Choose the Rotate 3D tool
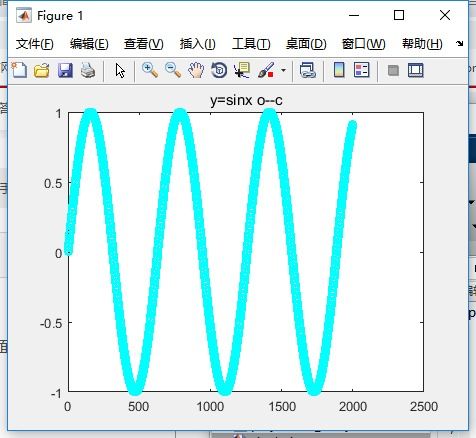Image resolution: width=476 pixels, height=438 pixels. pyautogui.click(x=219, y=70)
